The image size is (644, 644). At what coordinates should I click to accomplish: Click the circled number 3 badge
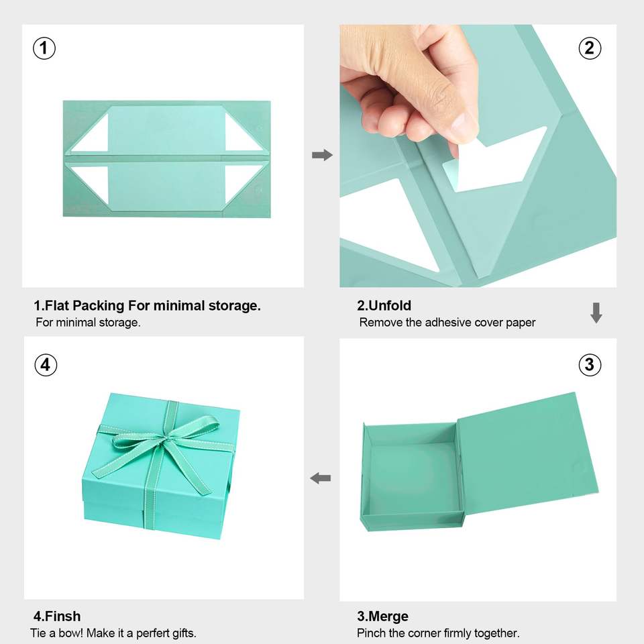tap(590, 365)
